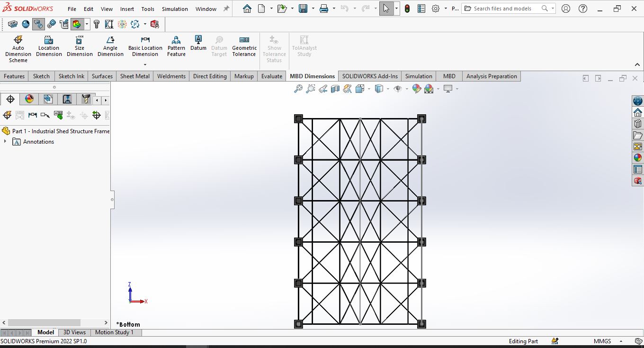Open the 3D Views bottom tab
Image resolution: width=644 pixels, height=348 pixels.
coord(74,332)
